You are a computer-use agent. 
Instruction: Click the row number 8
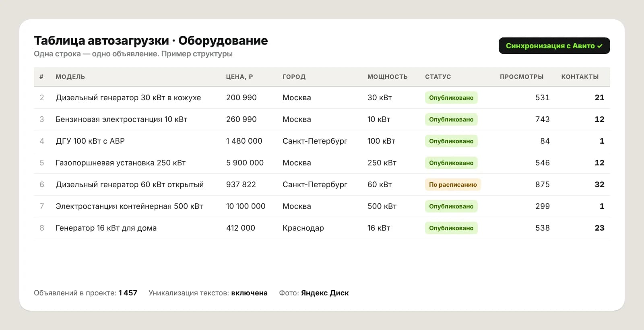point(42,228)
